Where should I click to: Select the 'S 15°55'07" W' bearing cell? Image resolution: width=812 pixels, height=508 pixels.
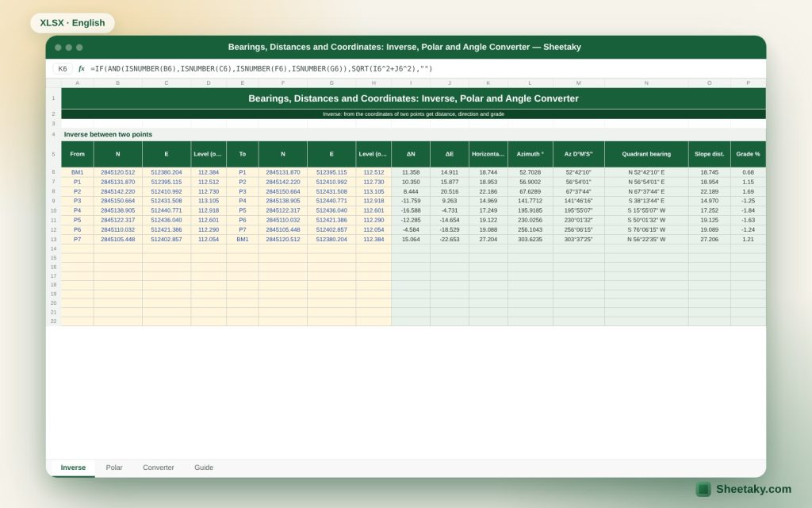[646, 210]
